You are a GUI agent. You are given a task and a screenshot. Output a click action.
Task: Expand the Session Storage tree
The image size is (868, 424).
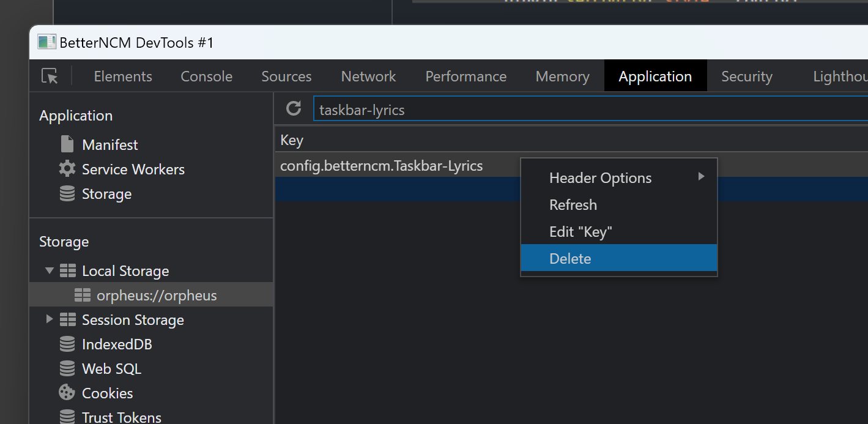pos(50,319)
